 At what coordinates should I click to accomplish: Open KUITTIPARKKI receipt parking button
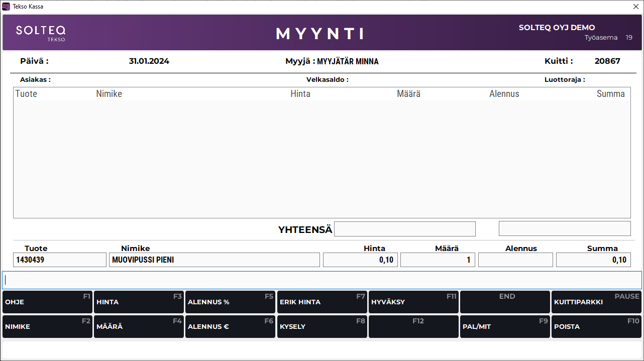(x=596, y=302)
